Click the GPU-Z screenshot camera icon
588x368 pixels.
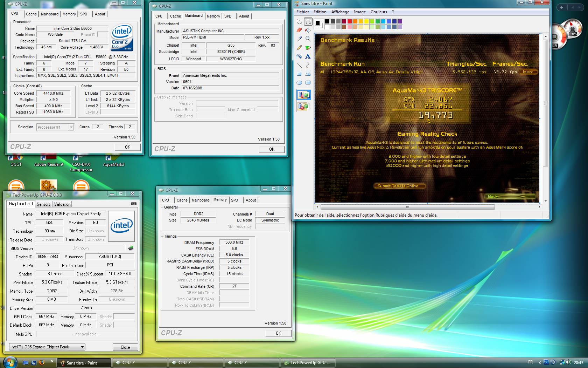(134, 204)
